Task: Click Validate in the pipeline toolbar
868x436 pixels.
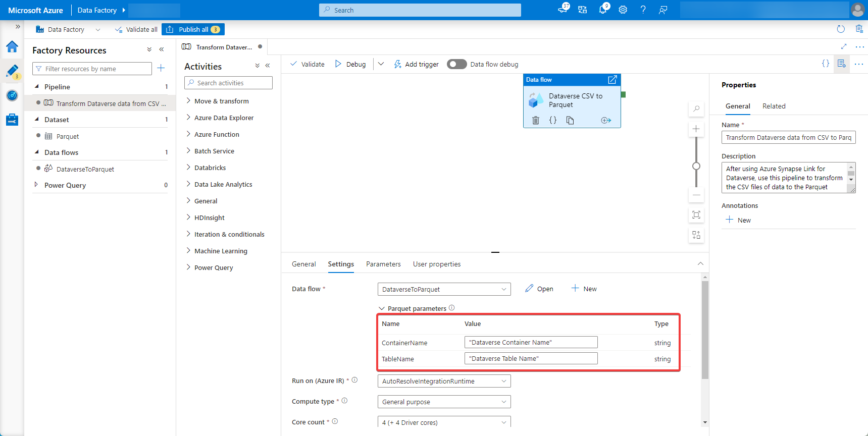Action: point(307,64)
